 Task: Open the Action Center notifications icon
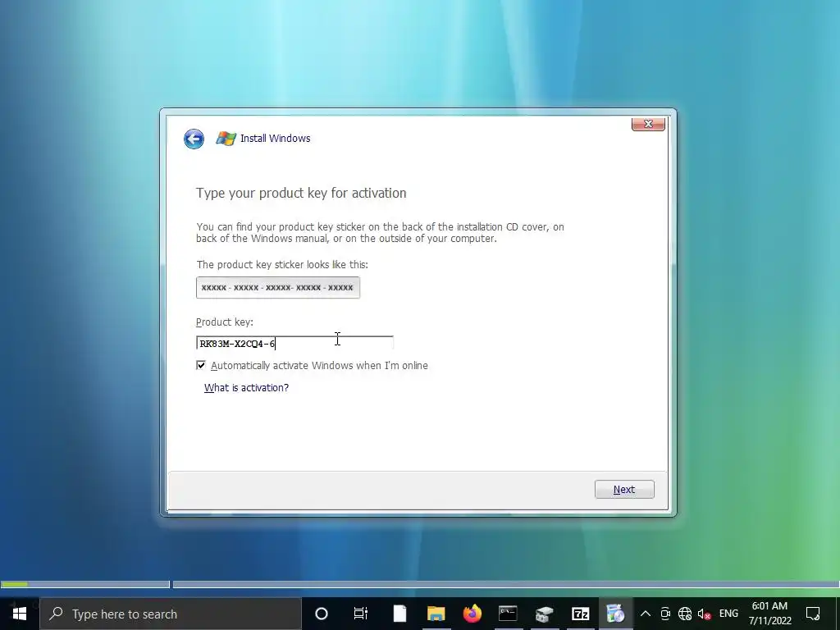click(813, 614)
